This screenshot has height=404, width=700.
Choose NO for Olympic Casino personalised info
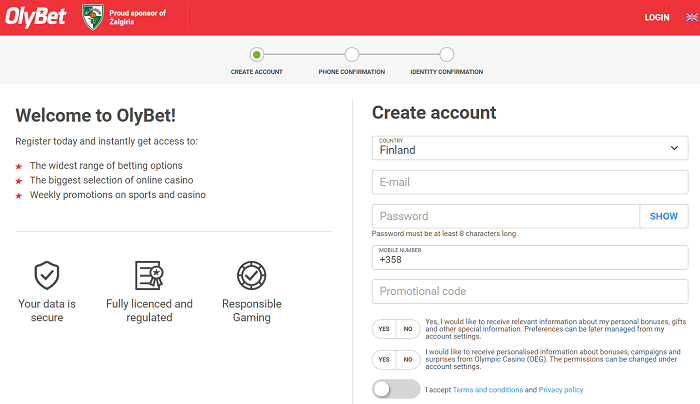(407, 359)
